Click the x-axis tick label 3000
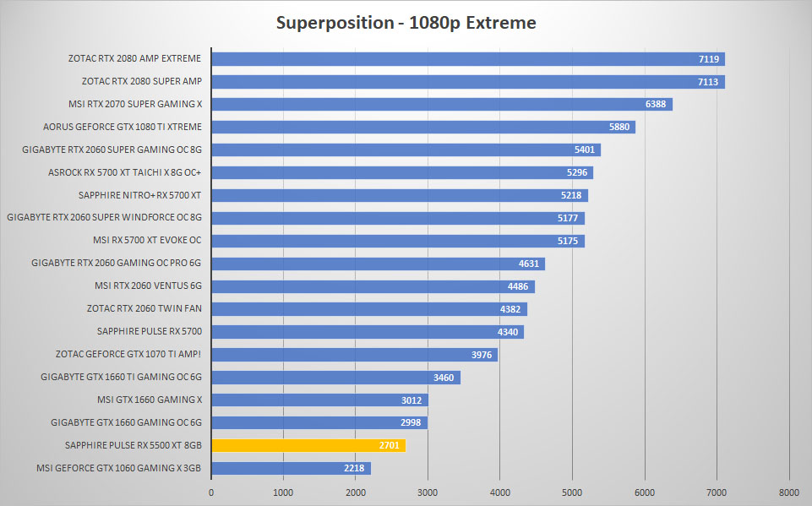812x506 pixels. coord(428,492)
